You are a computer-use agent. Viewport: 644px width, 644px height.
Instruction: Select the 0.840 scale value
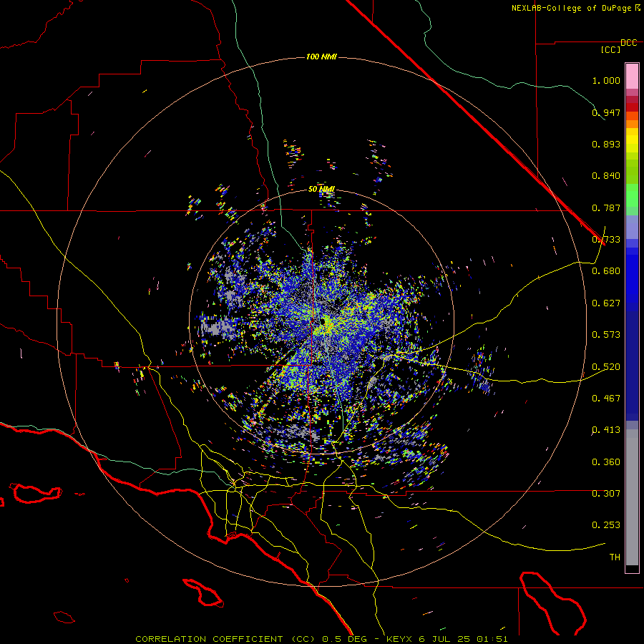pyautogui.click(x=606, y=176)
